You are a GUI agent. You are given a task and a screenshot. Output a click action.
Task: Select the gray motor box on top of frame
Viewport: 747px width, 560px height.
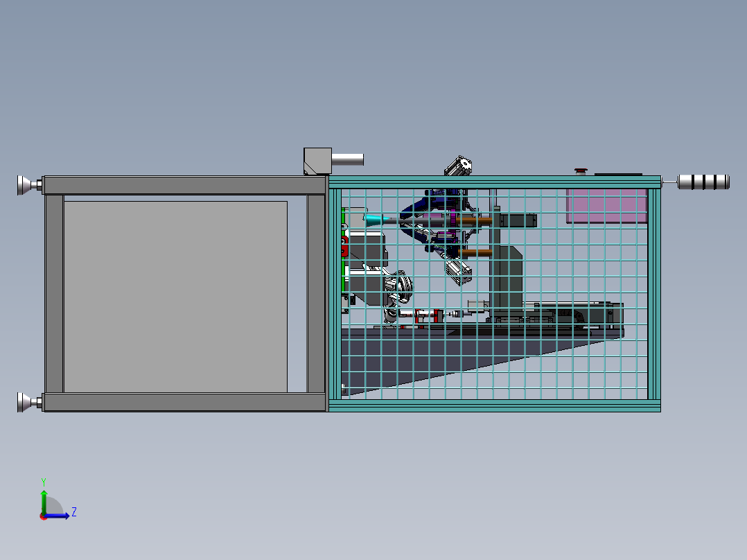tap(317, 161)
